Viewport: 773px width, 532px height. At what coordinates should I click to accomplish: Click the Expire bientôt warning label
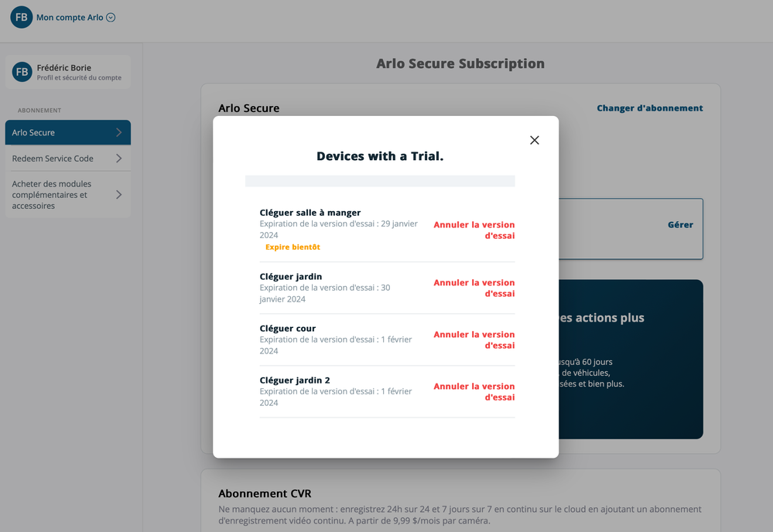coord(292,247)
